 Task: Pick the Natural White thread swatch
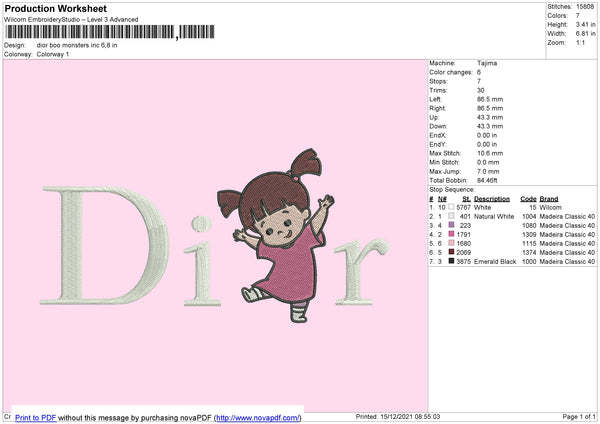451,216
